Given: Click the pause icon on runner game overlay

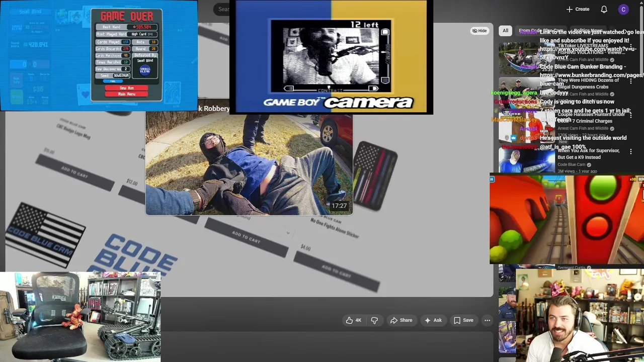Looking at the screenshot, I should (492, 179).
